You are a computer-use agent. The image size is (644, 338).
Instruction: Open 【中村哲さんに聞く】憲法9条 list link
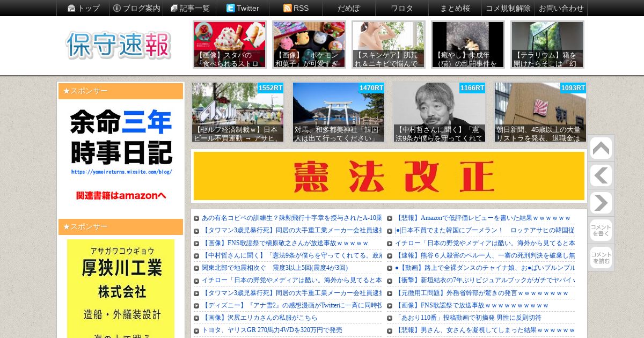pos(291,255)
